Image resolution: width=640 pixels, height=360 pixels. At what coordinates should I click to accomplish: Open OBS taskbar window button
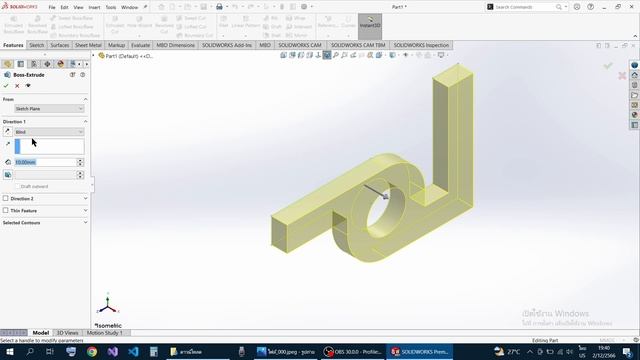coord(353,351)
